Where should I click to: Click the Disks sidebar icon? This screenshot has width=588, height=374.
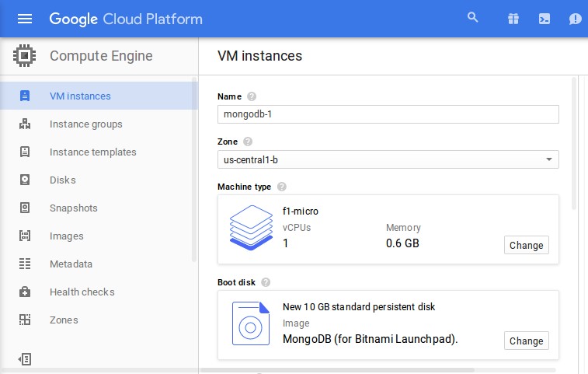(x=25, y=180)
